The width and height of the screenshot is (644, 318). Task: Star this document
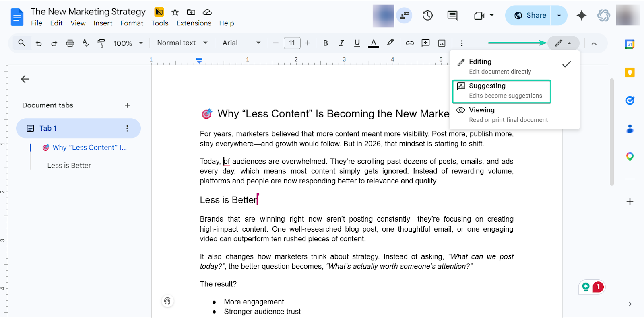pyautogui.click(x=175, y=12)
